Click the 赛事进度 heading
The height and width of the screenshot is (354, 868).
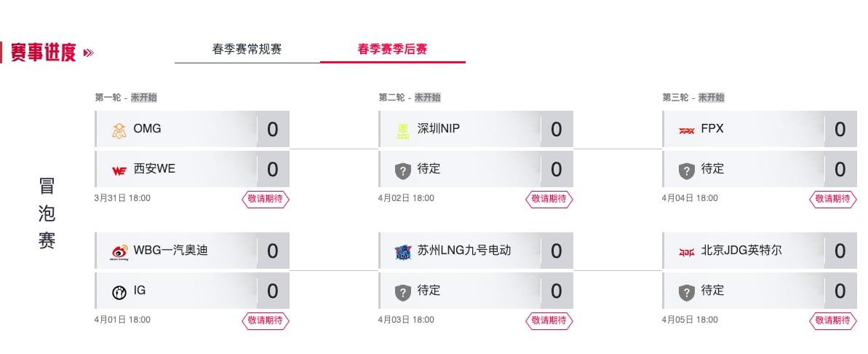pyautogui.click(x=43, y=52)
